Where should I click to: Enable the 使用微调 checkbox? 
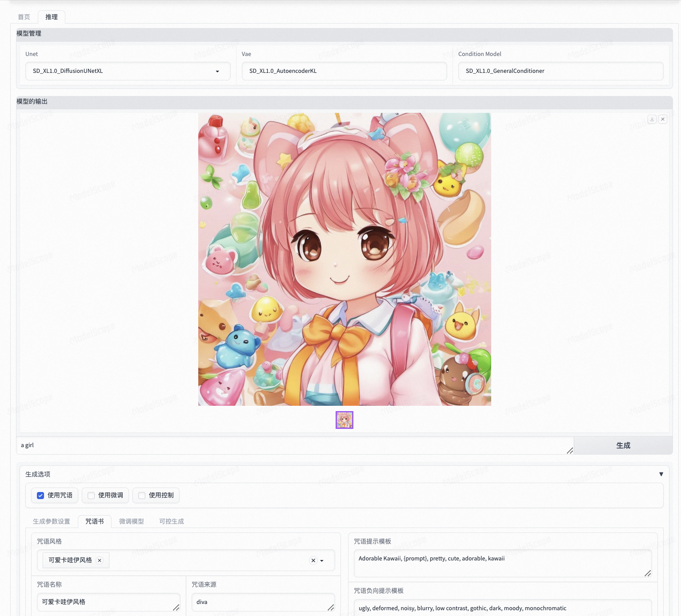tap(91, 495)
